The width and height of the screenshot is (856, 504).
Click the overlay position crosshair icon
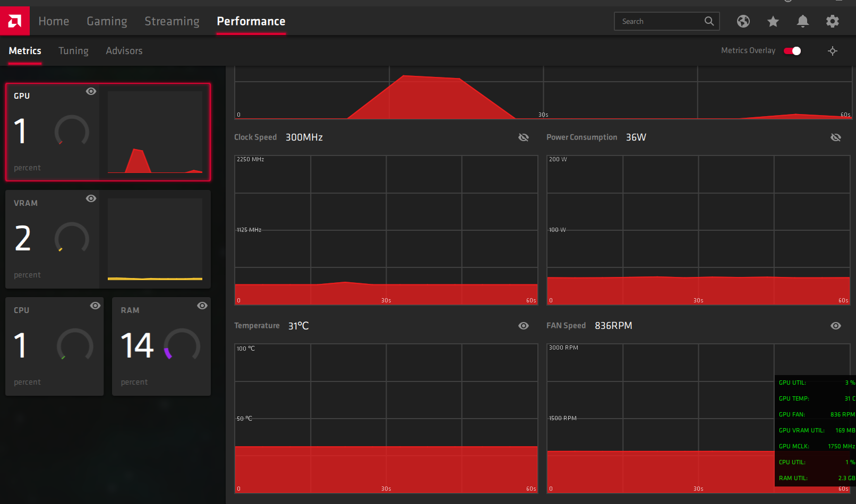(x=833, y=51)
